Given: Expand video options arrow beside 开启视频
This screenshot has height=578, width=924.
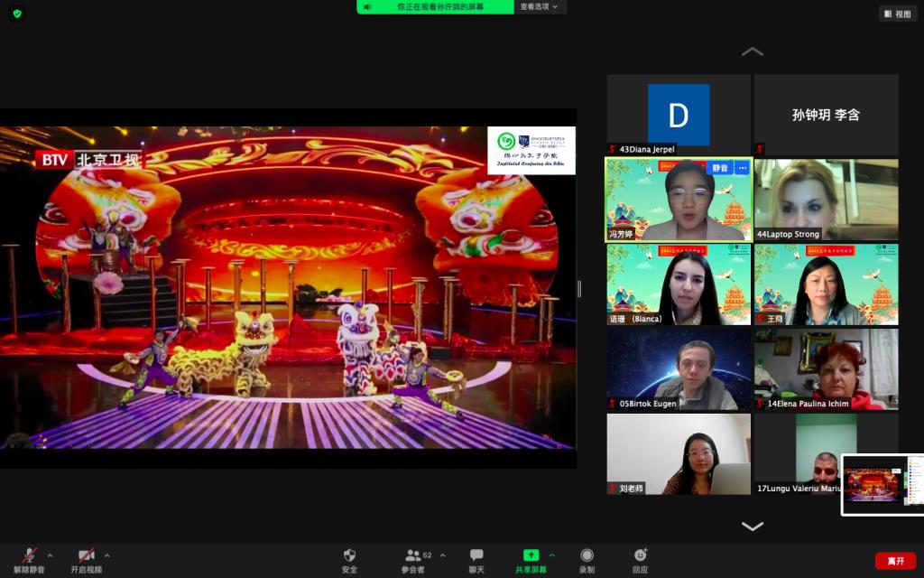Looking at the screenshot, I should click(107, 555).
